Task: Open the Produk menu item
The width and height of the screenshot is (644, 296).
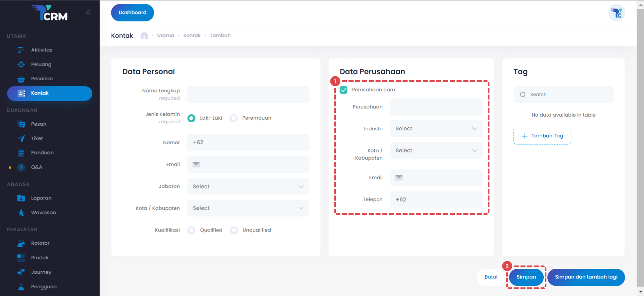Action: coord(40,258)
